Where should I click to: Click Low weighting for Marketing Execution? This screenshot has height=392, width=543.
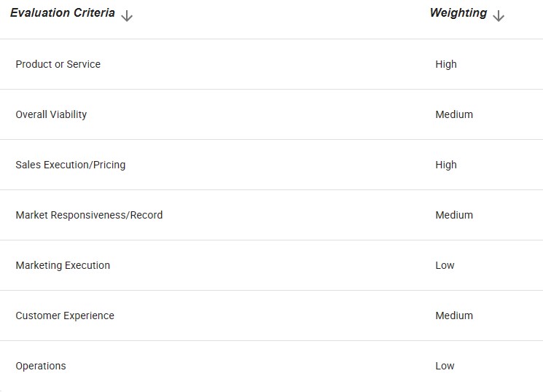445,265
